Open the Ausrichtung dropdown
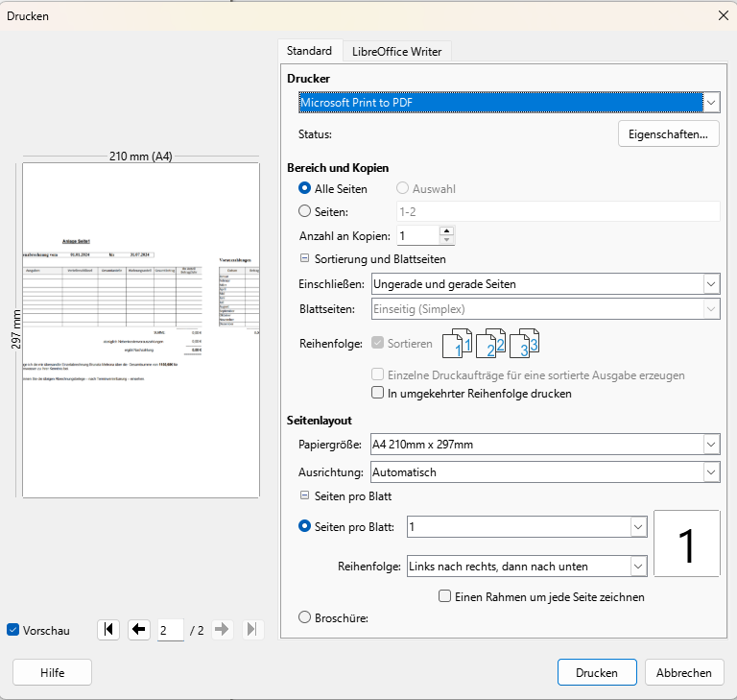Screen dimensions: 737x700 pyautogui.click(x=545, y=471)
